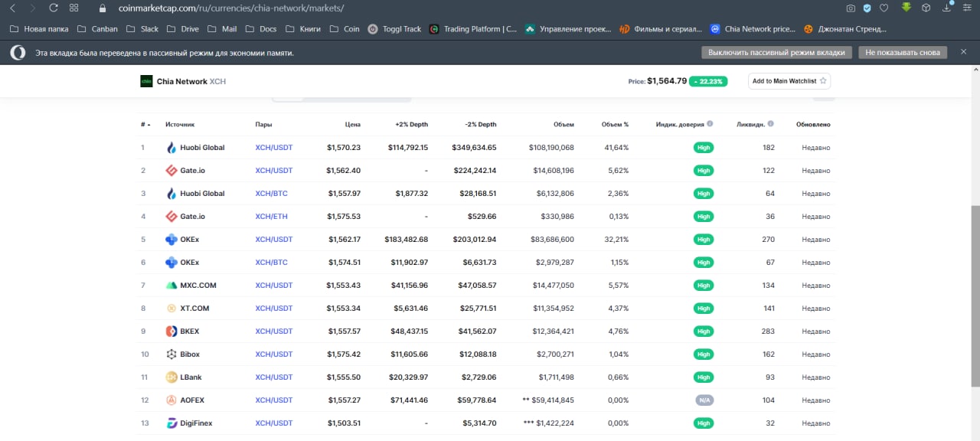Screen dimensions: 980x441
Task: Click info icon next to Ликвидн.
Action: pyautogui.click(x=770, y=123)
